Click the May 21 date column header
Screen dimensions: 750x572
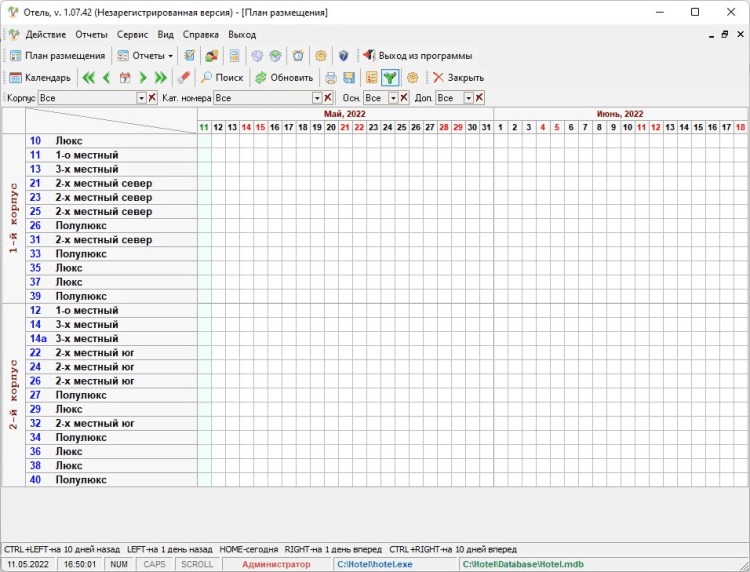coord(345,127)
